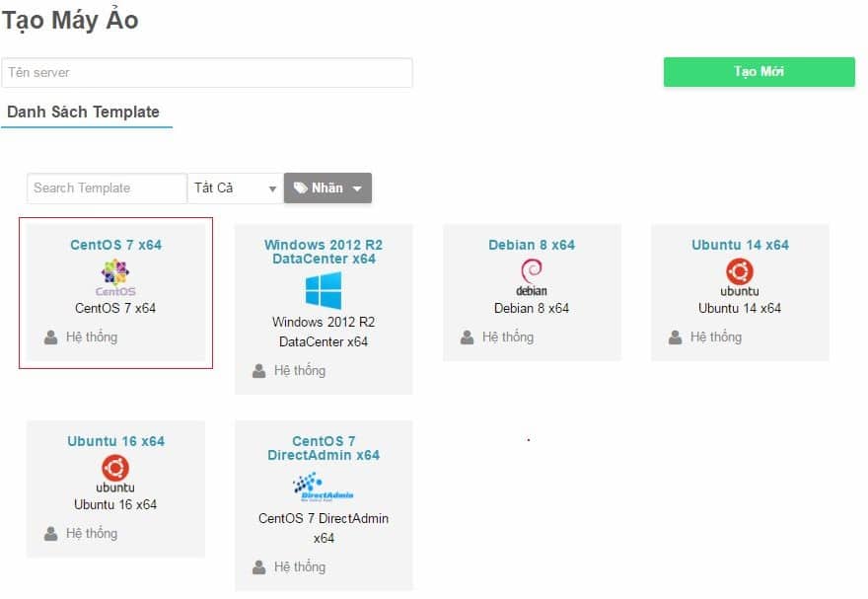Switch to the Danh Sách Template tab
This screenshot has height=599, width=868.
[x=87, y=112]
